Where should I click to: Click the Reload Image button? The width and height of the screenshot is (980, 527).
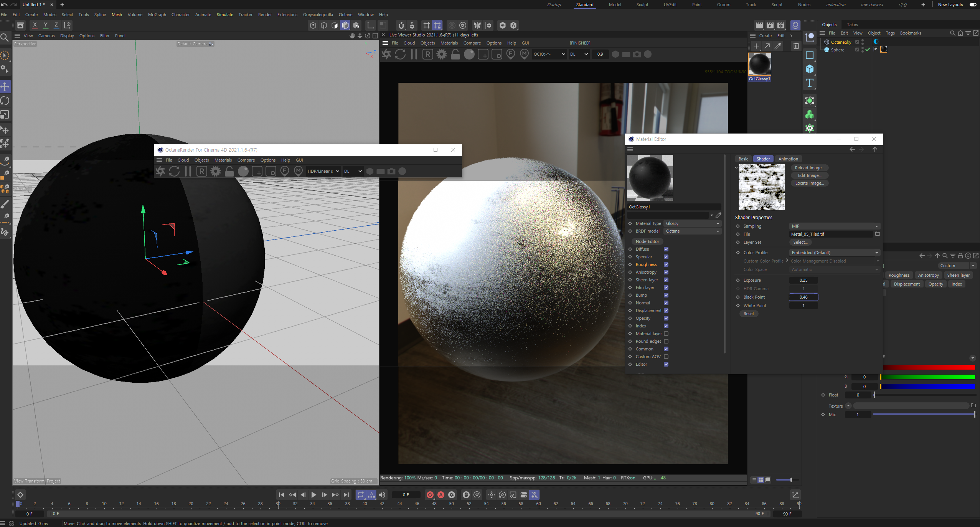click(x=810, y=168)
